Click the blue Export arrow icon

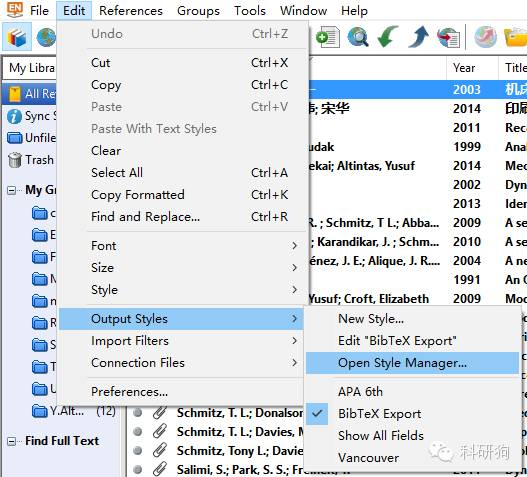pos(418,36)
